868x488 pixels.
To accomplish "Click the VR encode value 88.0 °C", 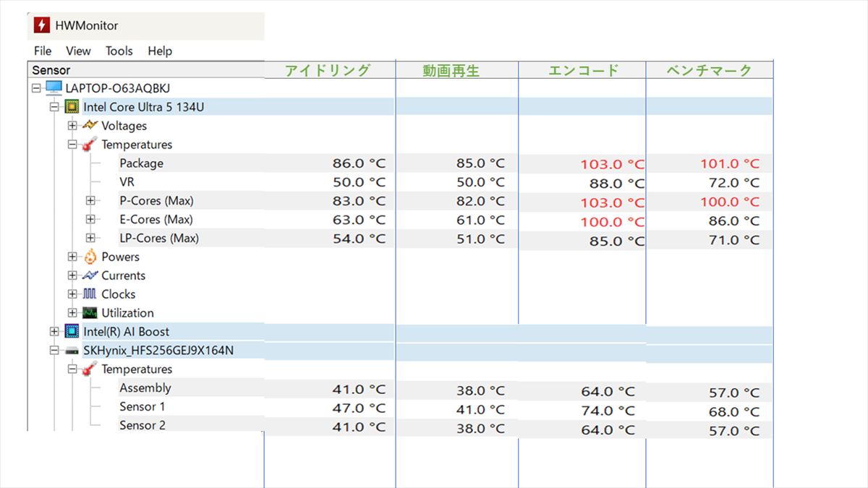I will 617,184.
